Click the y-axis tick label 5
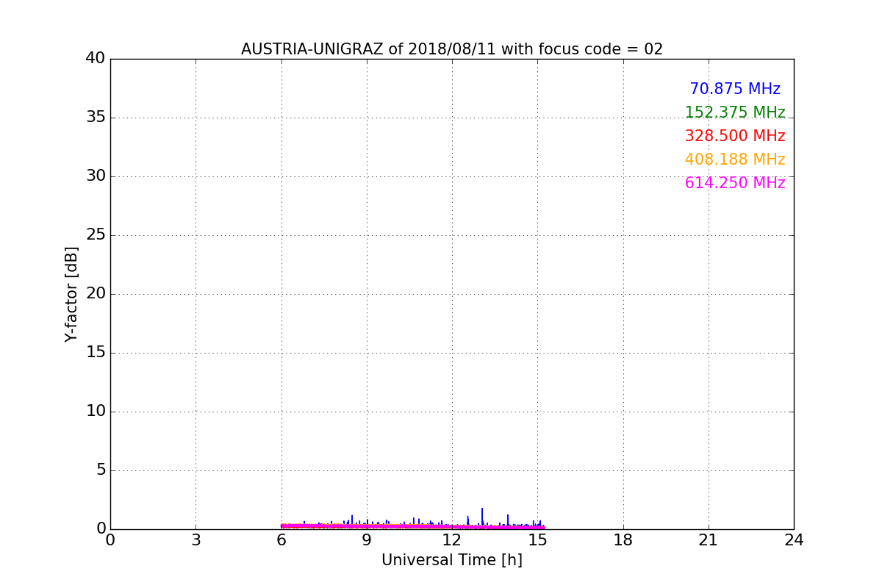The height and width of the screenshot is (588, 882). click(101, 470)
